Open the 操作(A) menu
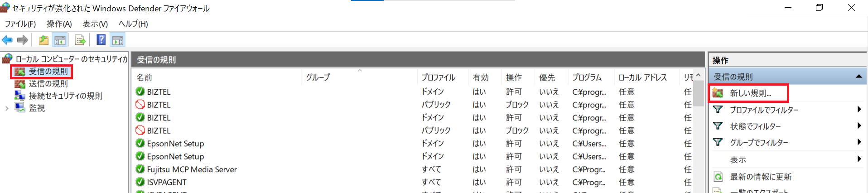This screenshot has height=193, width=868. coord(59,24)
